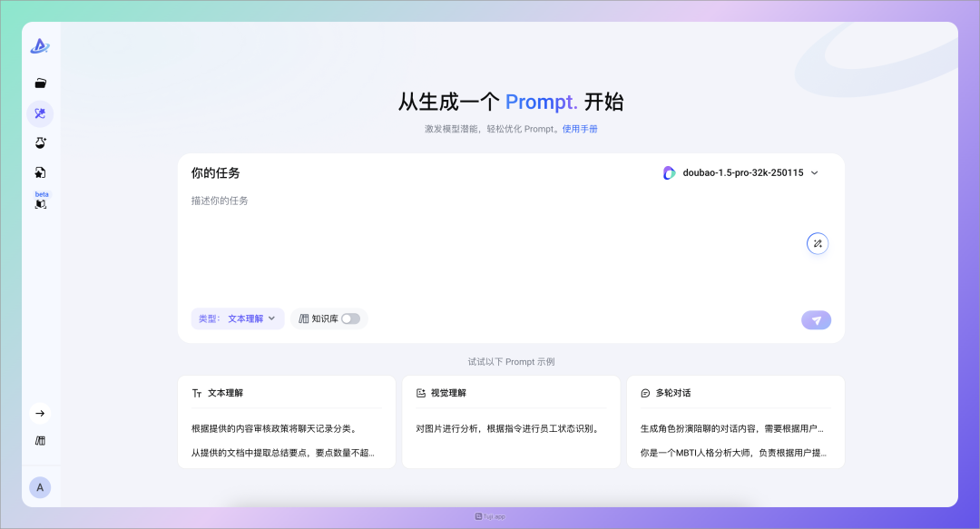Open the flask experiment icon in sidebar
The width and height of the screenshot is (980, 529).
click(x=41, y=143)
